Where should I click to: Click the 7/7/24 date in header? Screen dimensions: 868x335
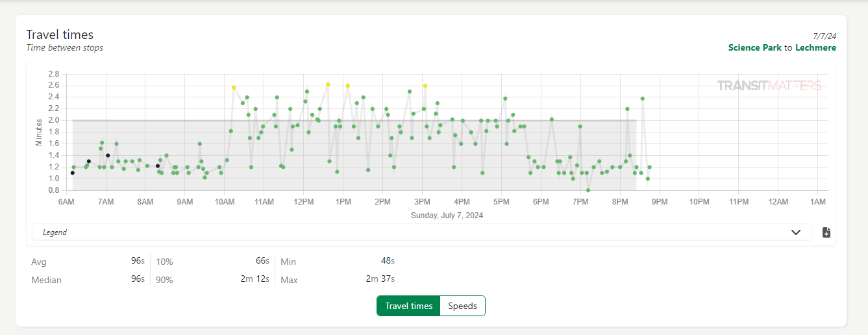coord(825,36)
